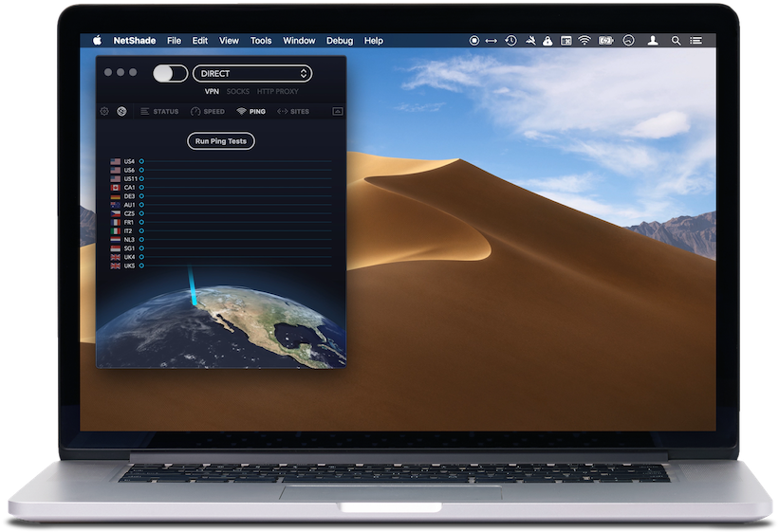Click the ping marker circle for US4
Image resolution: width=779 pixels, height=532 pixels.
(141, 161)
